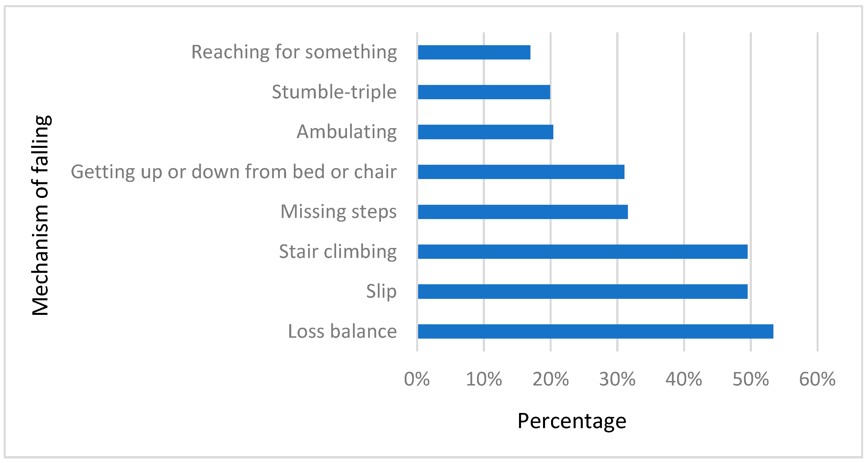This screenshot has height=463, width=868.
Task: Select the Missing steps category label
Action: click(338, 212)
